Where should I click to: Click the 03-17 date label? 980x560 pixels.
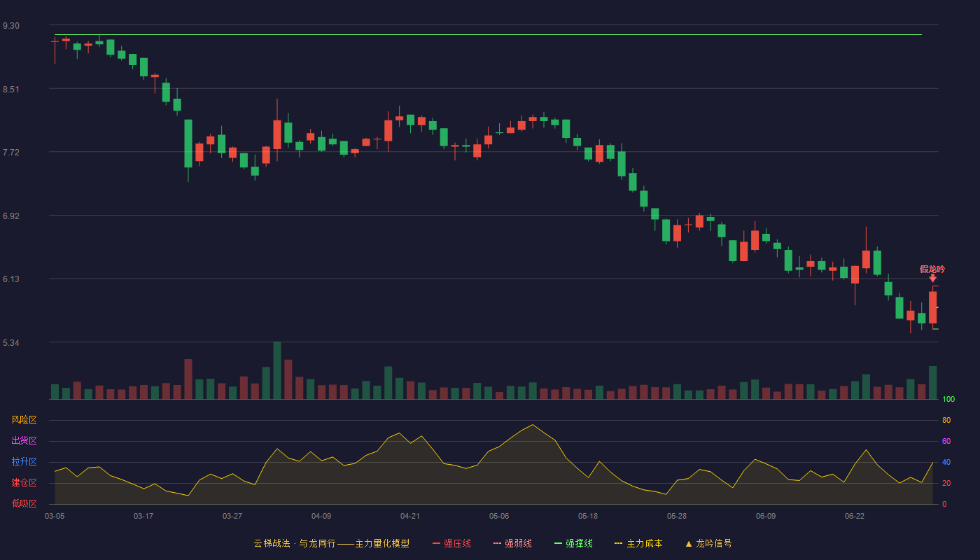point(143,516)
